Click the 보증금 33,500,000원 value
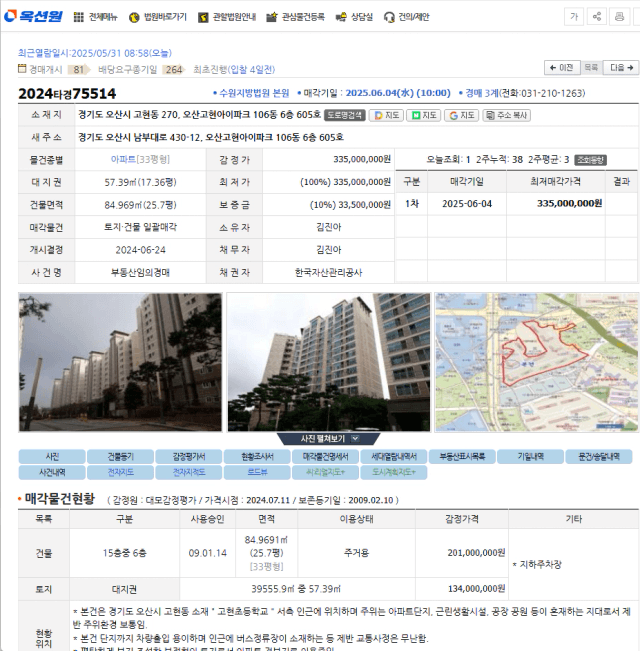Image resolution: width=640 pixels, height=651 pixels. pyautogui.click(x=350, y=205)
